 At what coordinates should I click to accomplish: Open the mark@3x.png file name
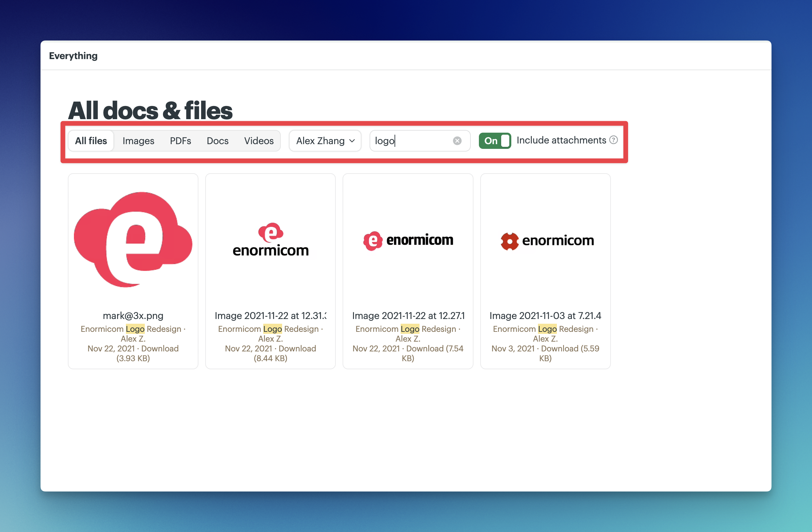coord(133,316)
